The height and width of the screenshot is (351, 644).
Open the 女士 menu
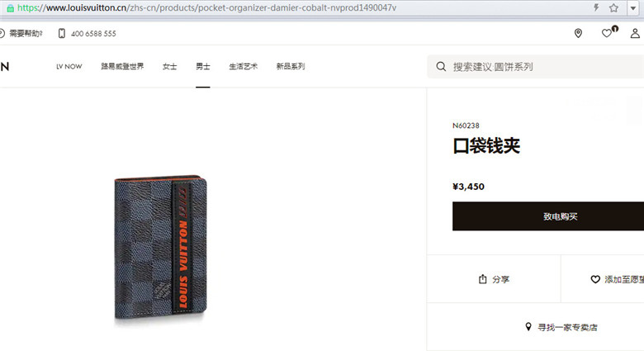click(169, 66)
